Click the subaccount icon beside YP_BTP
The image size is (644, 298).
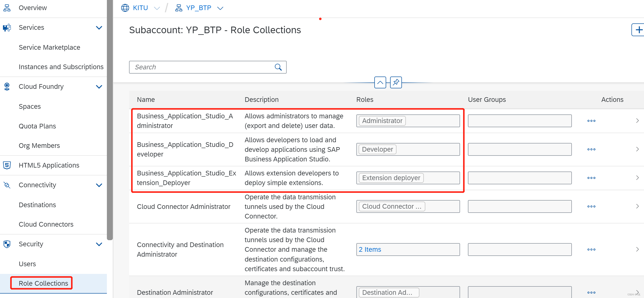179,8
